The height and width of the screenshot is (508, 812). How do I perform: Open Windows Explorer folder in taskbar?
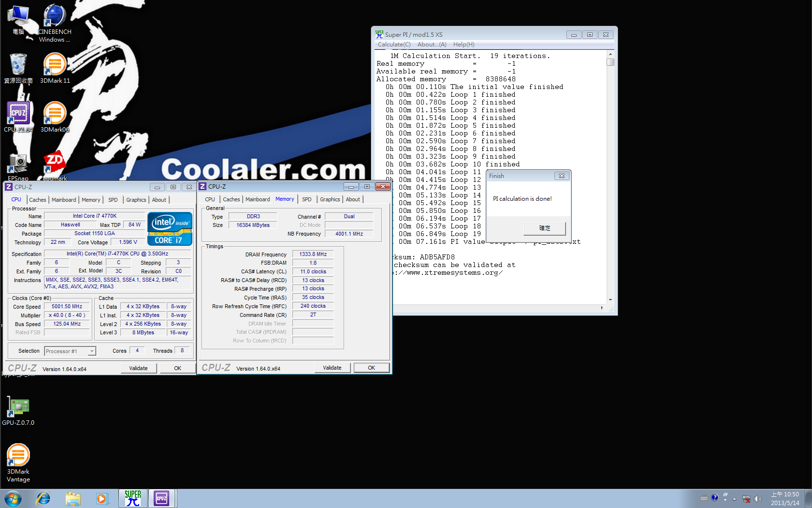point(73,498)
